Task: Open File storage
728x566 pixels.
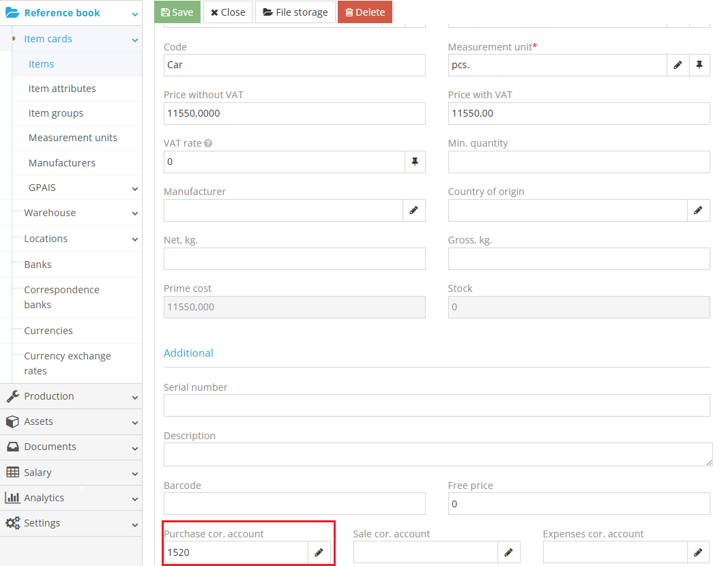Action: (x=295, y=12)
